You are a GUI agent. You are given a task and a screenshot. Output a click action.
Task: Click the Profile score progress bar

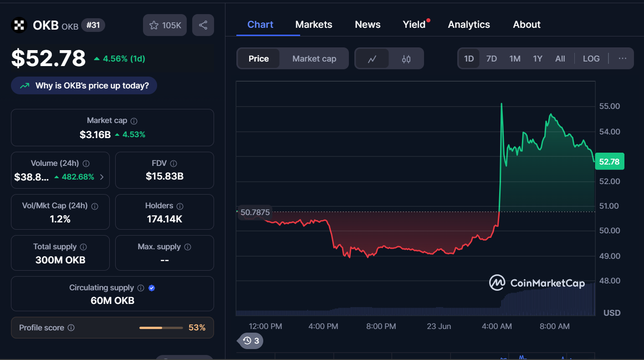coord(161,328)
